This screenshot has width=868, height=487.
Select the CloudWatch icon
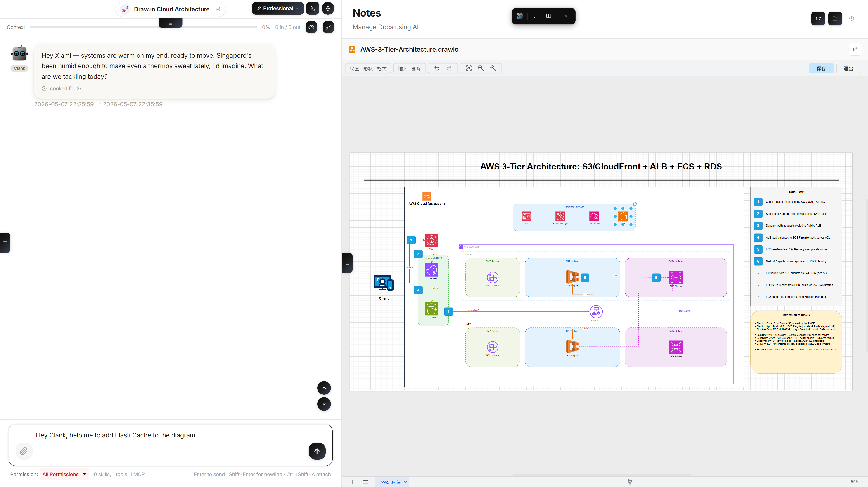594,216
